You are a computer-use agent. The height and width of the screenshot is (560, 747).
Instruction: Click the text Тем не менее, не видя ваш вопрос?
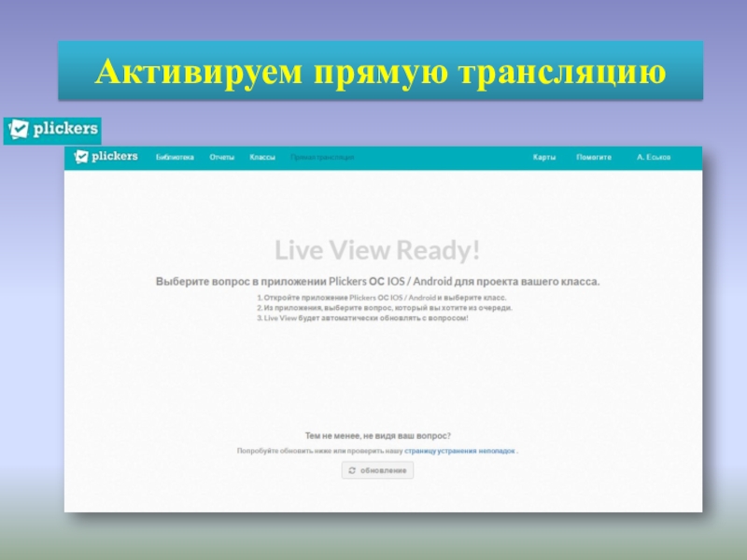[x=378, y=435]
